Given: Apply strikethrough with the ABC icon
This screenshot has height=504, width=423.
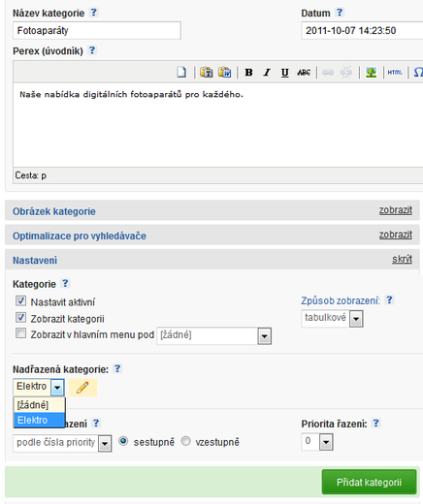Looking at the screenshot, I should tap(304, 73).
